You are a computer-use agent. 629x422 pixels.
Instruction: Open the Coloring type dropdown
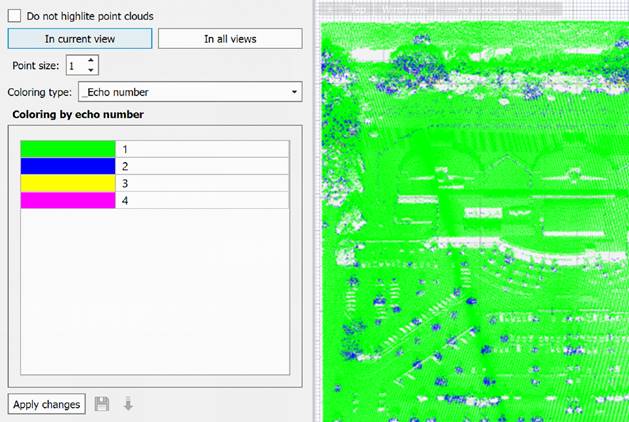tap(190, 92)
